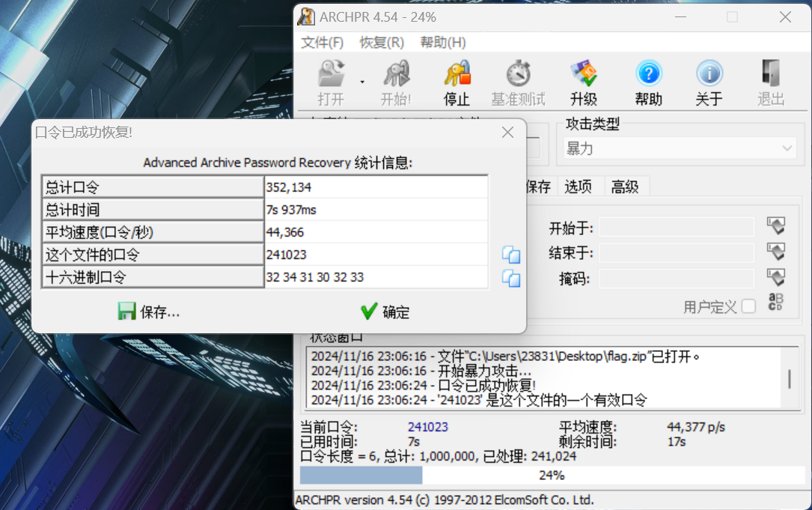Click the 确定 button in the dialog
This screenshot has width=812, height=510.
[x=385, y=312]
